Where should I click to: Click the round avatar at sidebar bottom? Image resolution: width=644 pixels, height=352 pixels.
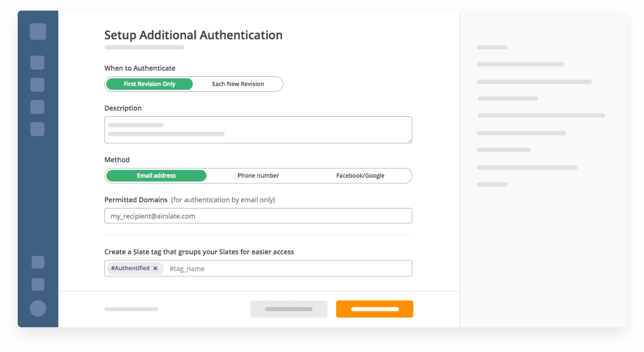pos(38,308)
